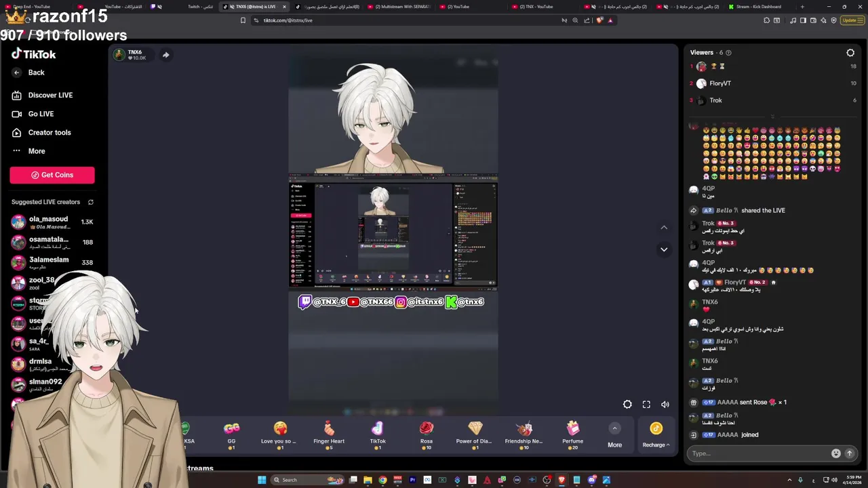The image size is (868, 488).
Task: Open Google Chrome from taskbar
Action: [x=382, y=480]
